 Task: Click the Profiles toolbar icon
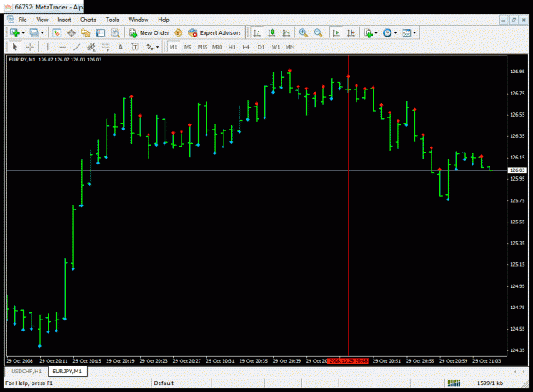point(34,33)
